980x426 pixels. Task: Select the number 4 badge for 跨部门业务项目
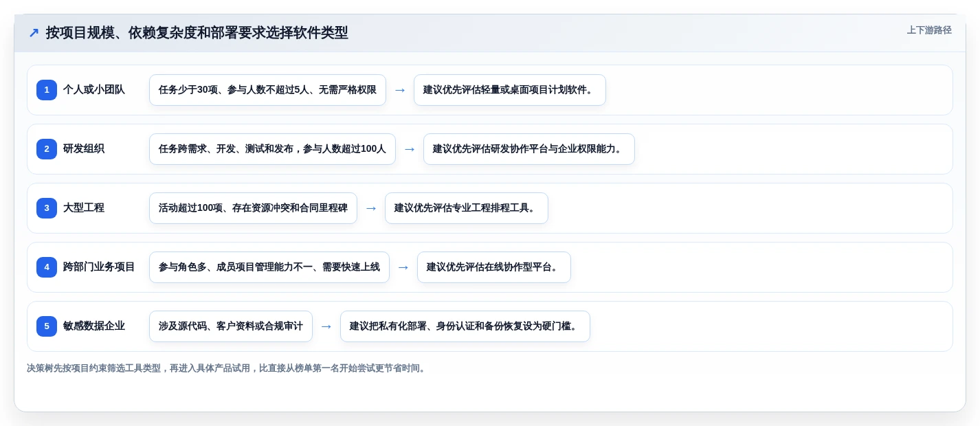[47, 267]
